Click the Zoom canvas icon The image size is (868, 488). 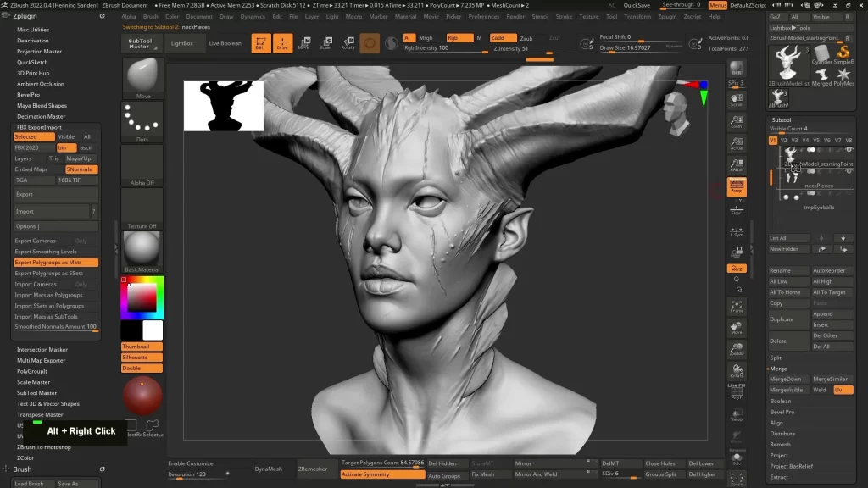(737, 122)
